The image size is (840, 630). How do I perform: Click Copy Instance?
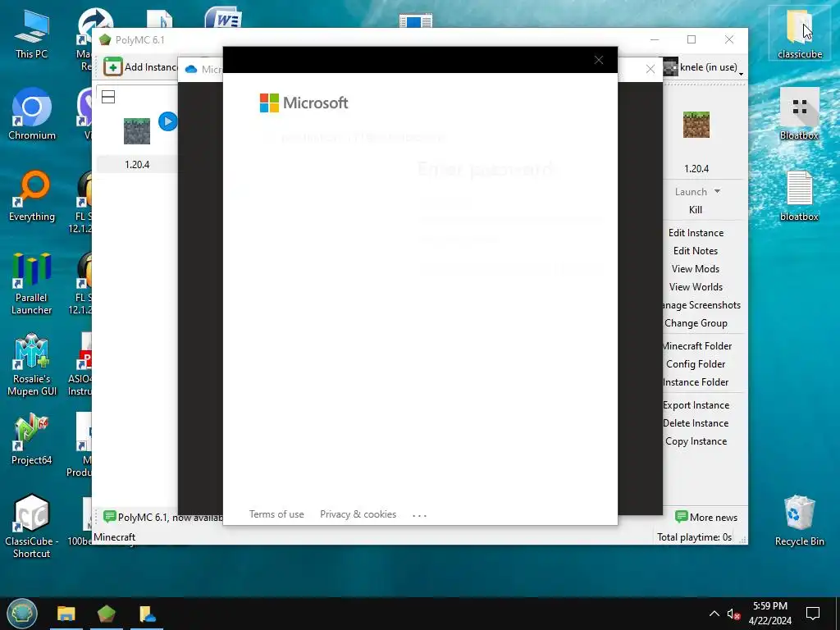coord(696,441)
